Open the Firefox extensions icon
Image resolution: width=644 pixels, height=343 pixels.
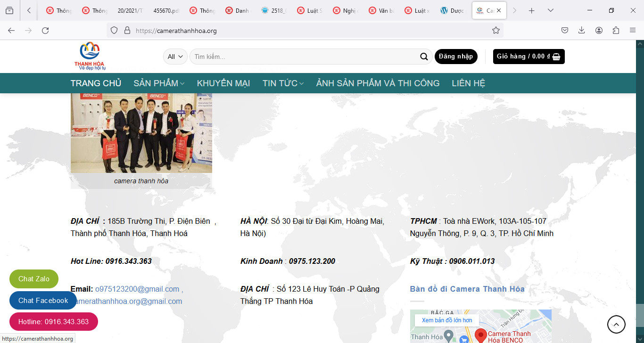click(x=615, y=30)
